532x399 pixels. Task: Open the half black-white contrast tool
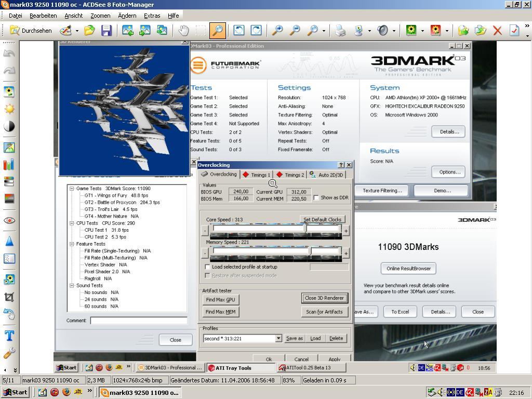pos(9,126)
